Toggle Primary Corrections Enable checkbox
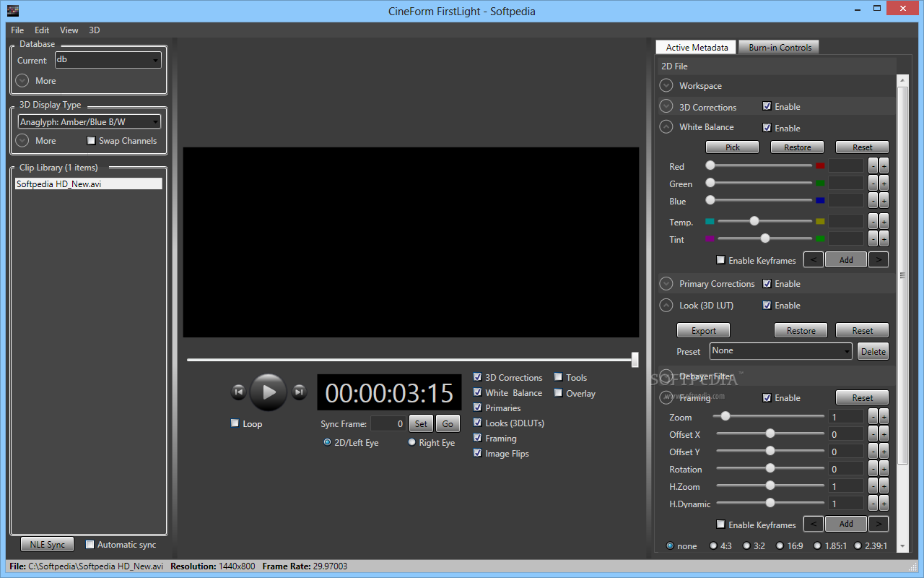The height and width of the screenshot is (578, 924). 767,284
